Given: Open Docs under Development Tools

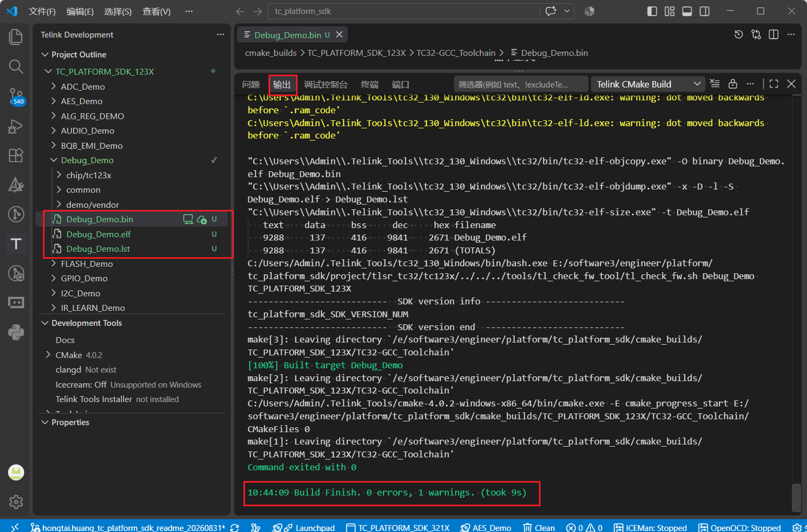Looking at the screenshot, I should (65, 340).
